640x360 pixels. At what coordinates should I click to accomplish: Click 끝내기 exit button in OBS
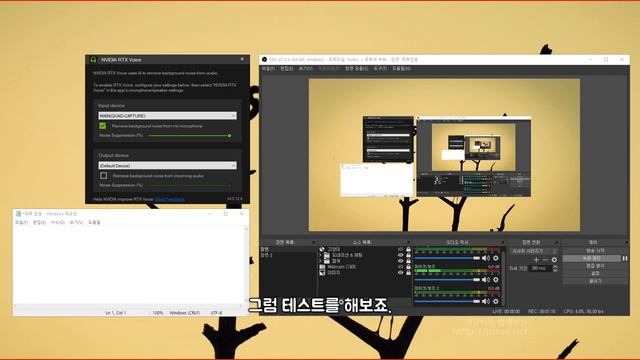[595, 281]
